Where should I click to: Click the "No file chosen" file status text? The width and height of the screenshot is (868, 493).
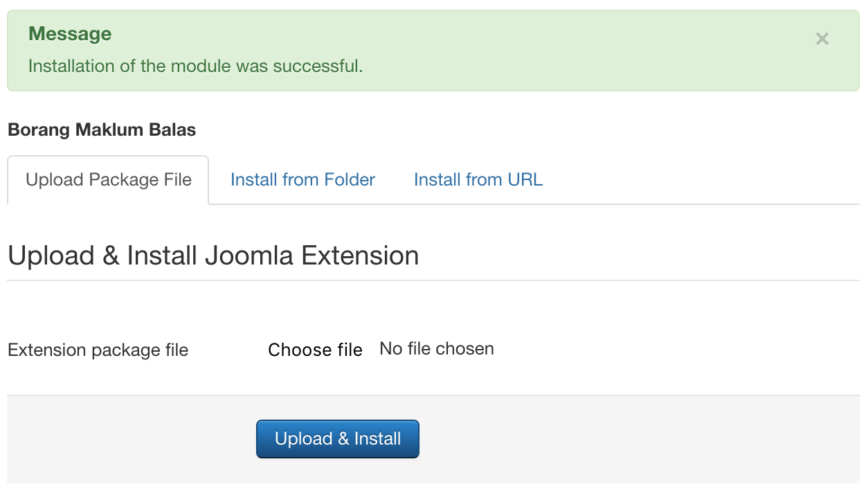pyautogui.click(x=437, y=348)
